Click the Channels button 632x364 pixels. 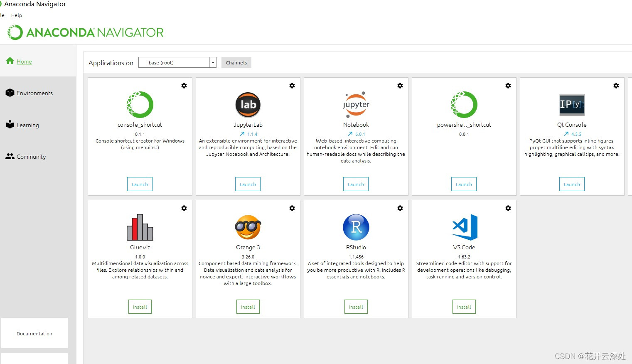[x=236, y=62]
